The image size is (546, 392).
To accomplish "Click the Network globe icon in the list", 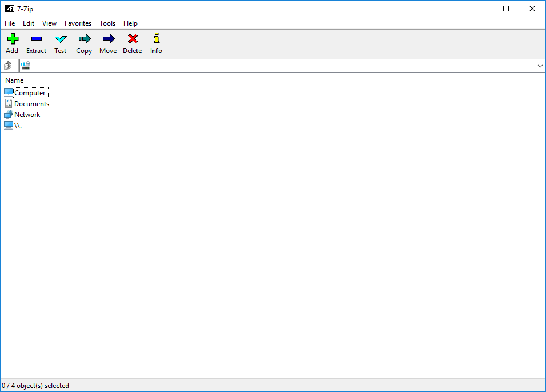I will tap(9, 114).
